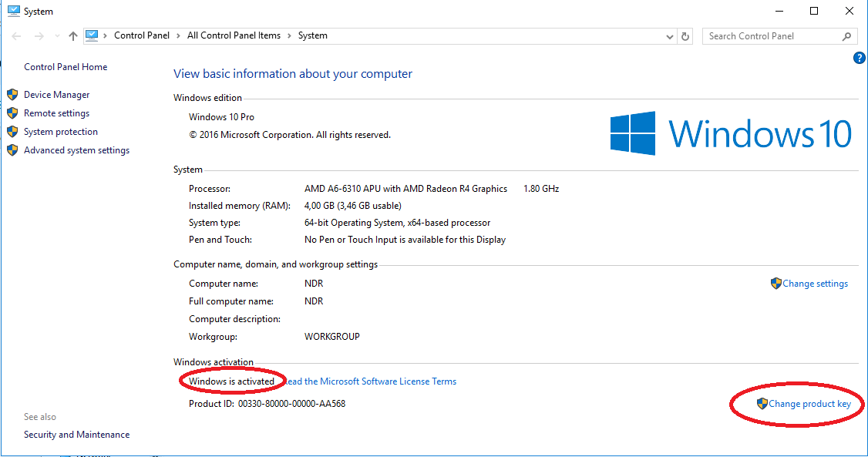868x457 pixels.
Task: Select System in the breadcrumb path
Action: click(312, 35)
